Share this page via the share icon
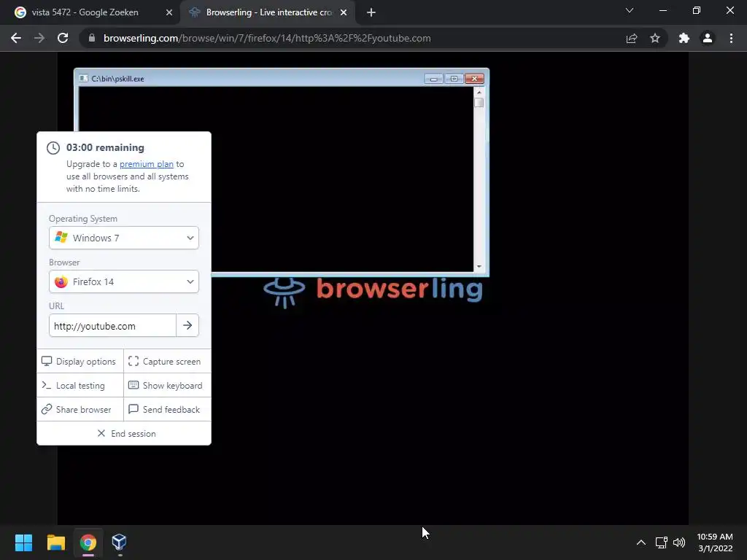This screenshot has width=747, height=560. pos(632,38)
